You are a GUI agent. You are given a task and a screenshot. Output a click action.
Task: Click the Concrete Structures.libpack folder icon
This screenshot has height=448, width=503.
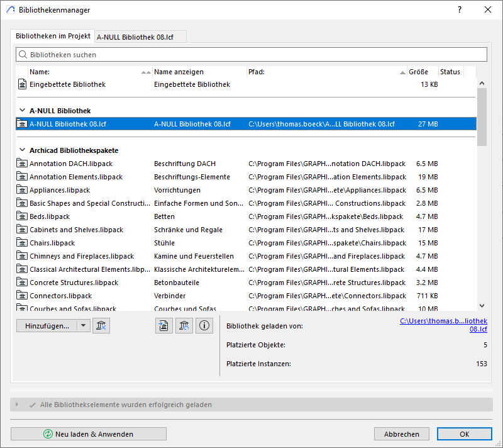(22, 283)
